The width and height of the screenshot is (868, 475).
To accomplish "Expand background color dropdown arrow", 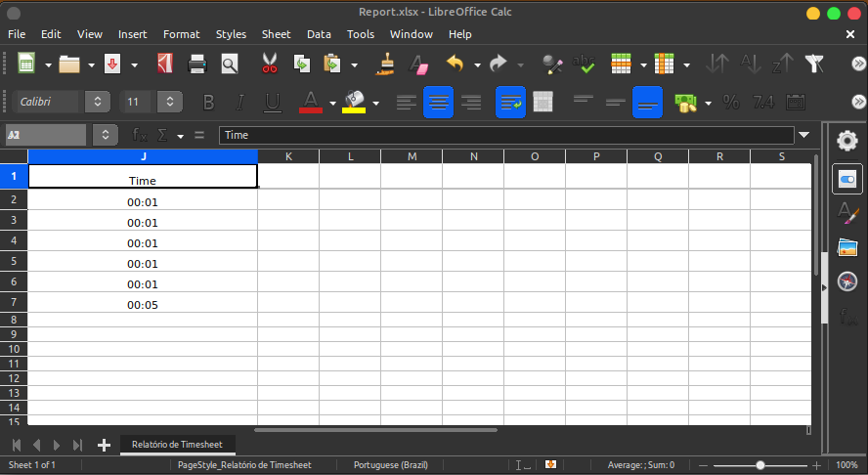I will 376,103.
